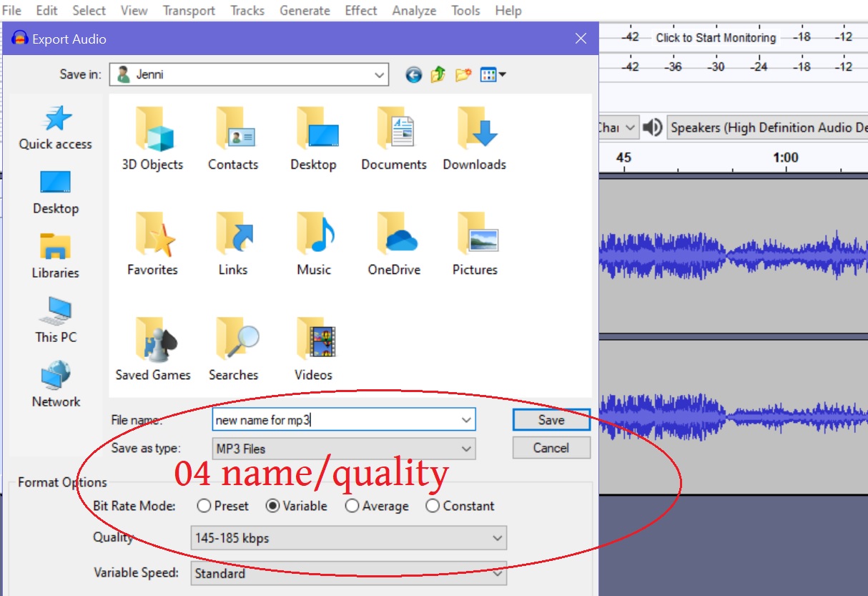Open the Transport menu
Image resolution: width=868 pixels, height=596 pixels.
tap(188, 10)
